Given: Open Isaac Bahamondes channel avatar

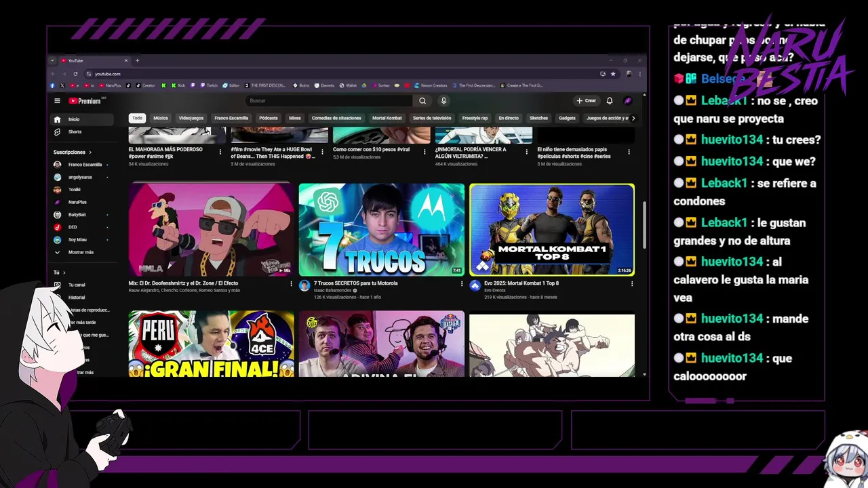Looking at the screenshot, I should [x=304, y=286].
